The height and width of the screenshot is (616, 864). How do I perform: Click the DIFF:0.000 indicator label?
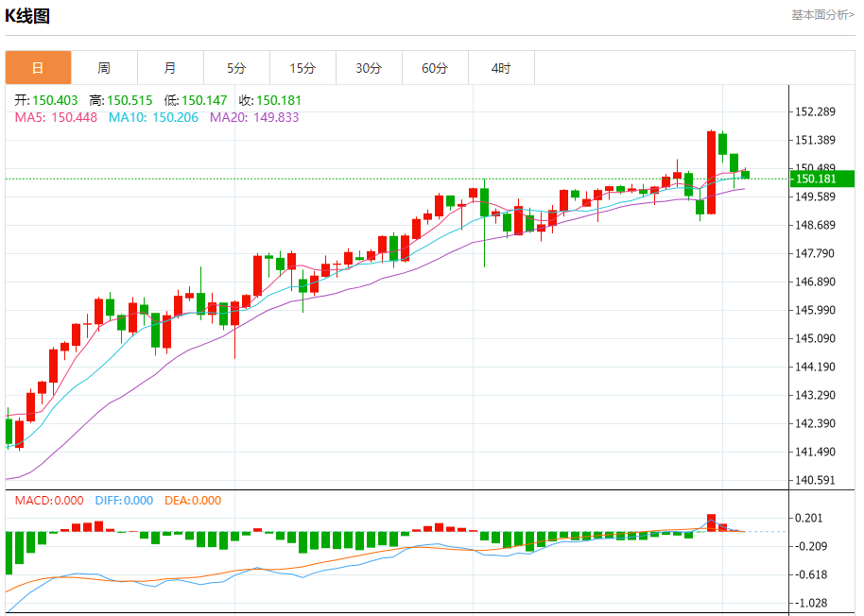tap(124, 501)
